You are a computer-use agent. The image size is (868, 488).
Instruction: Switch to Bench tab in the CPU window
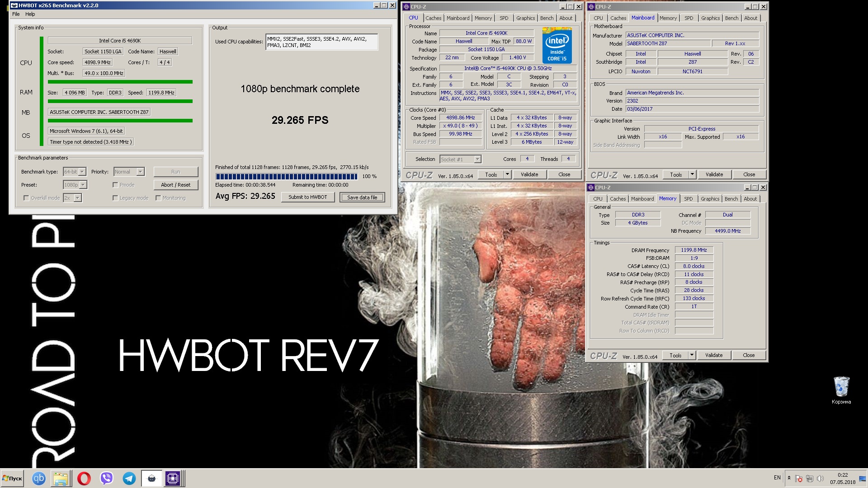(547, 18)
